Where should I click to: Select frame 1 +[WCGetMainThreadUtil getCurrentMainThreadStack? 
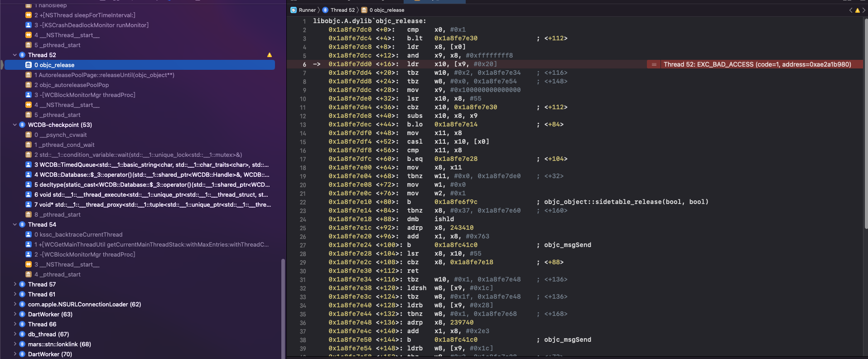coord(152,244)
